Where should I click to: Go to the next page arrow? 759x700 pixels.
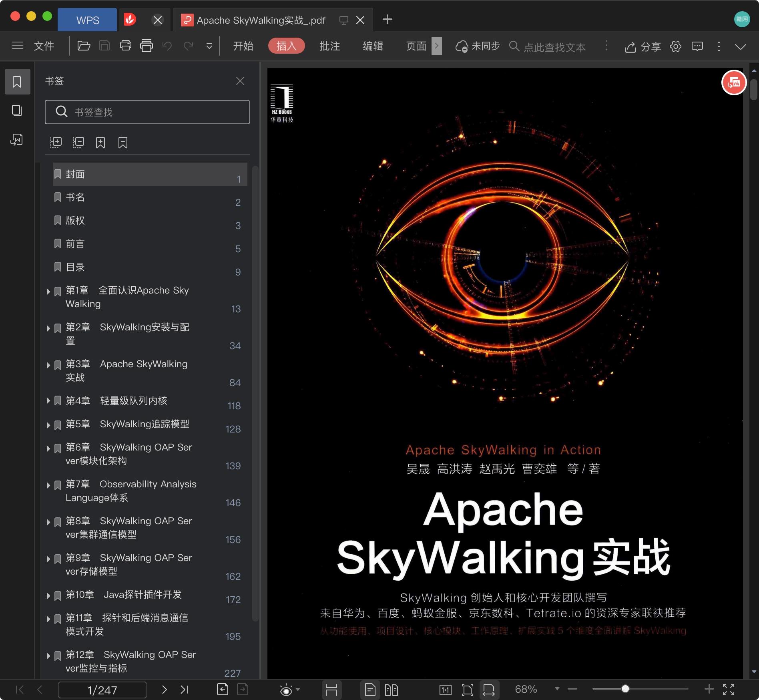(164, 689)
